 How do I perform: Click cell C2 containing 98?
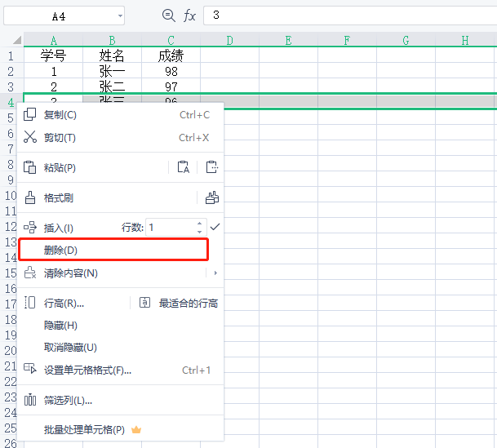(171, 71)
